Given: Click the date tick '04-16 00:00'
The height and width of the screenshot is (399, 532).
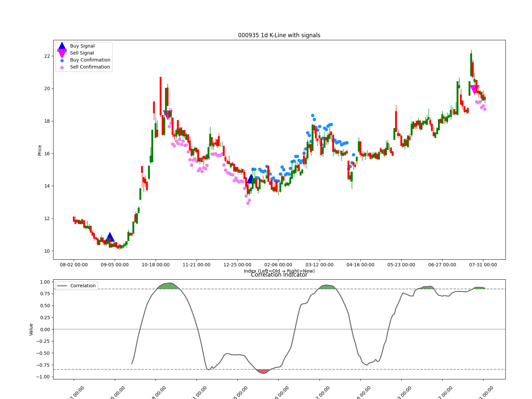Looking at the screenshot, I should pyautogui.click(x=360, y=265).
